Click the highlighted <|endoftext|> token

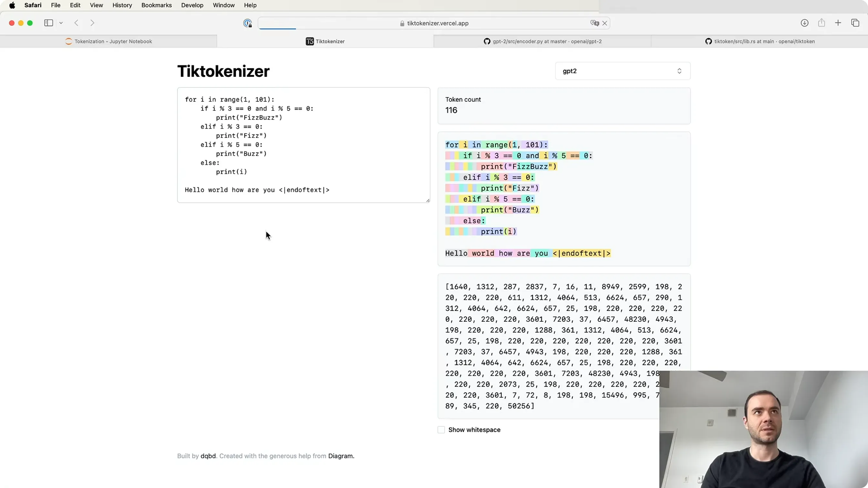coord(582,253)
